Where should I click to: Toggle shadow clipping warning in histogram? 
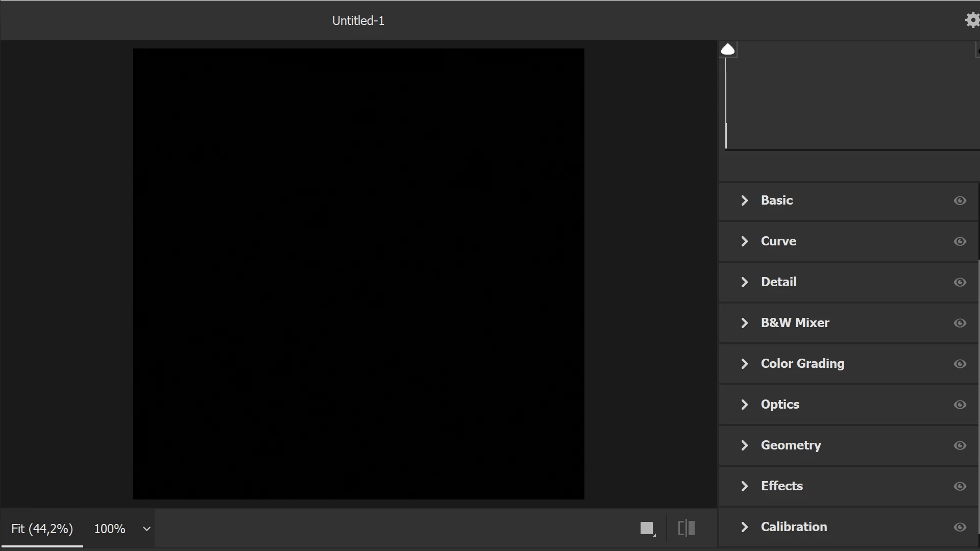coord(728,49)
